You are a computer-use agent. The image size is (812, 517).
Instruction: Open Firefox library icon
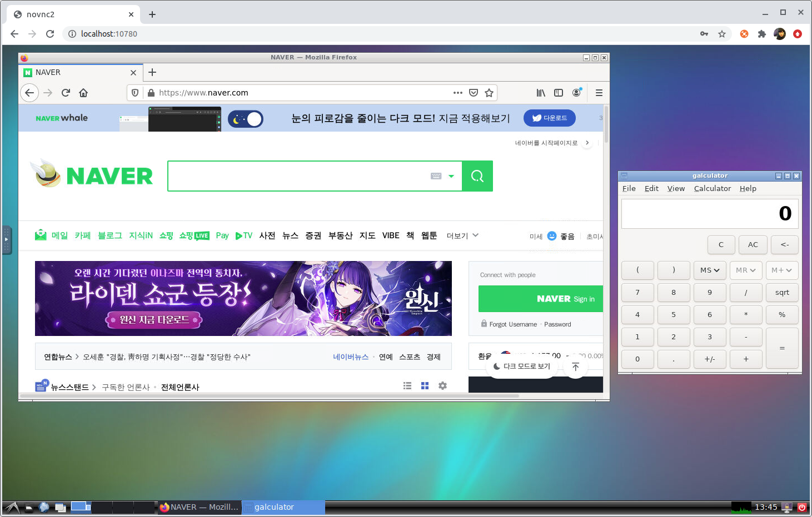coord(541,93)
